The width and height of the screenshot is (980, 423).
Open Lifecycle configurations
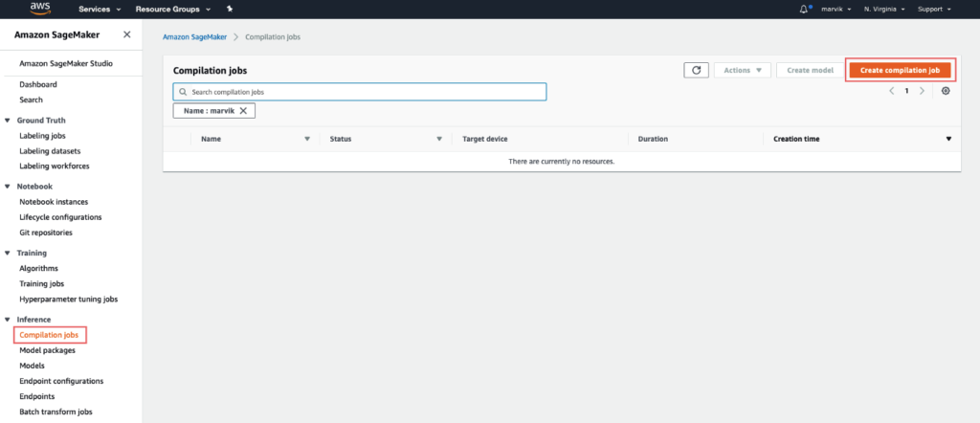(x=60, y=217)
